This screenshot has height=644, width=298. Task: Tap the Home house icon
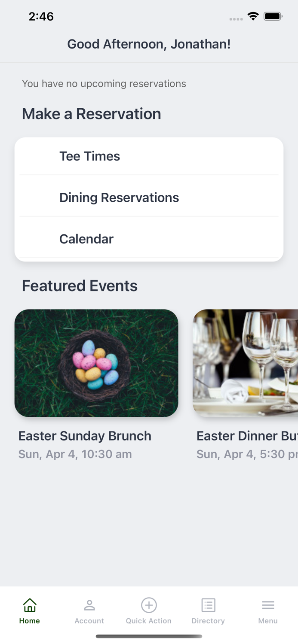30,605
